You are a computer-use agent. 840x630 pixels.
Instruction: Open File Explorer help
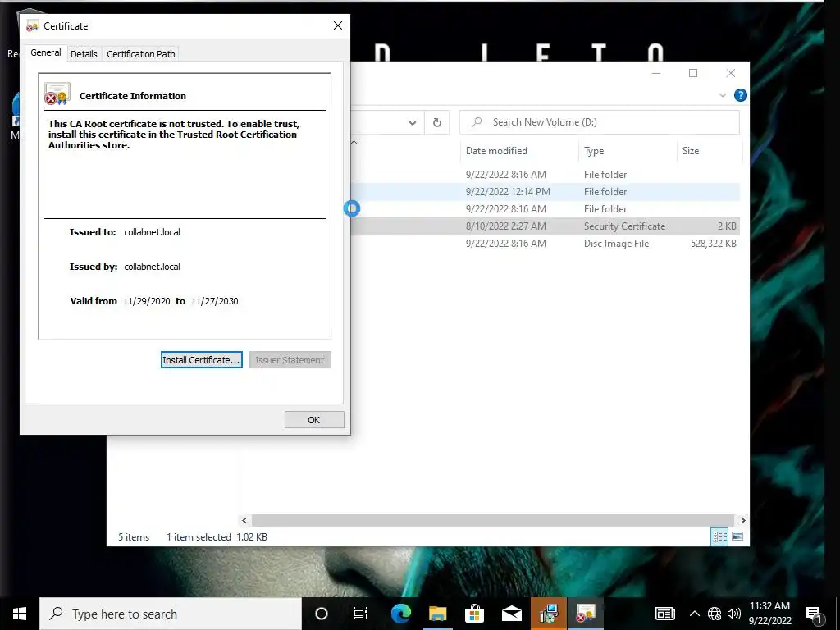(x=741, y=95)
